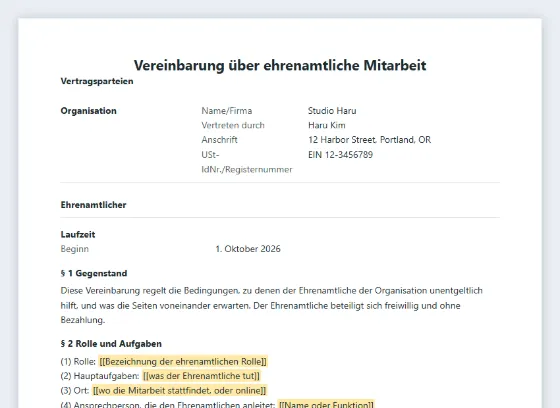Click the 'Vertreten durch' label
Image resolution: width=560 pixels, height=408 pixels.
233,125
